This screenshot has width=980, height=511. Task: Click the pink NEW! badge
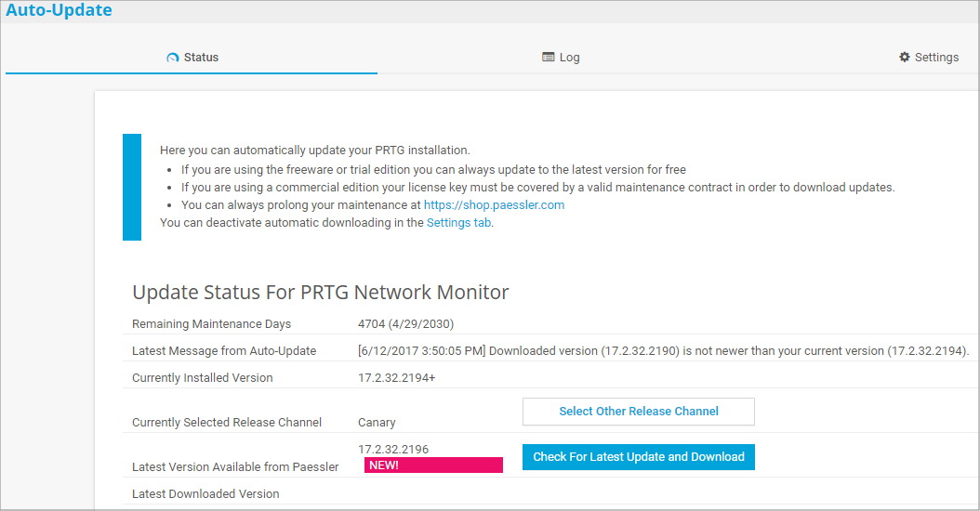pyautogui.click(x=433, y=465)
